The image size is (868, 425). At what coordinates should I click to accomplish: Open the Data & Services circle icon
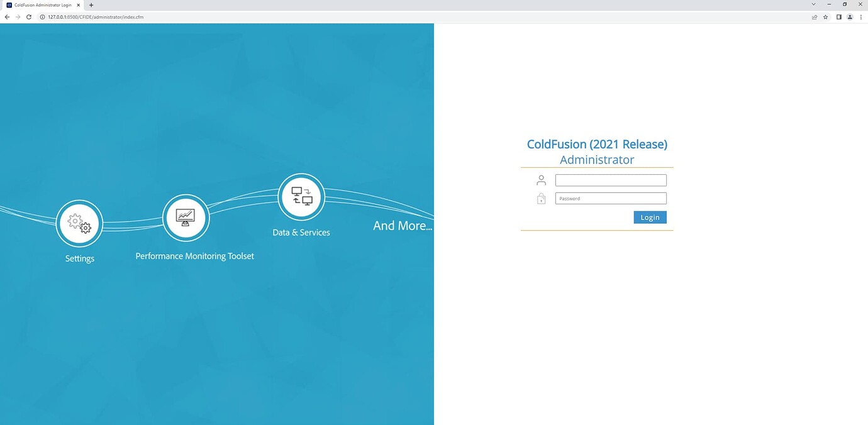pos(301,196)
